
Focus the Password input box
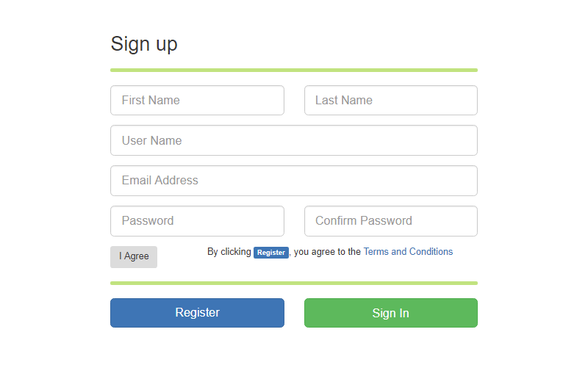coord(197,221)
